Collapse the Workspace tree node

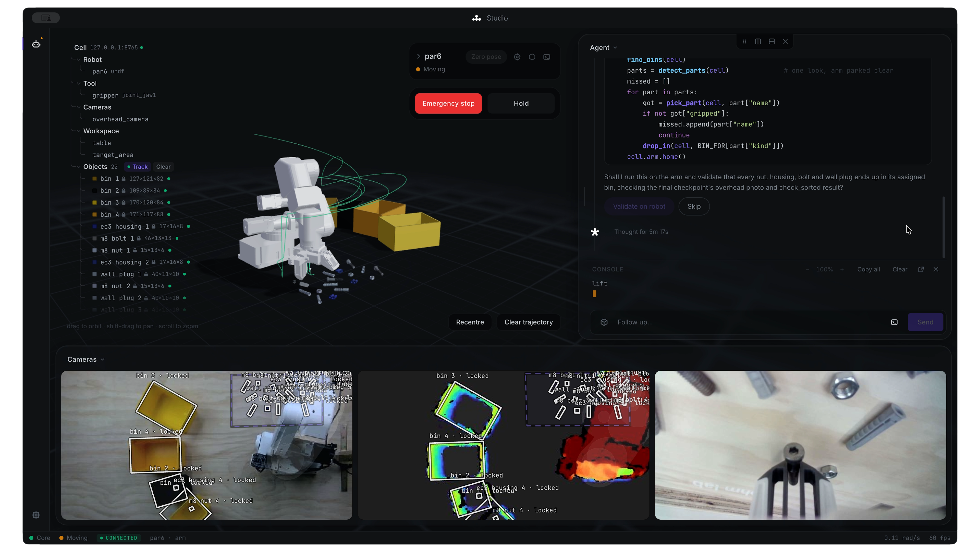(x=78, y=131)
